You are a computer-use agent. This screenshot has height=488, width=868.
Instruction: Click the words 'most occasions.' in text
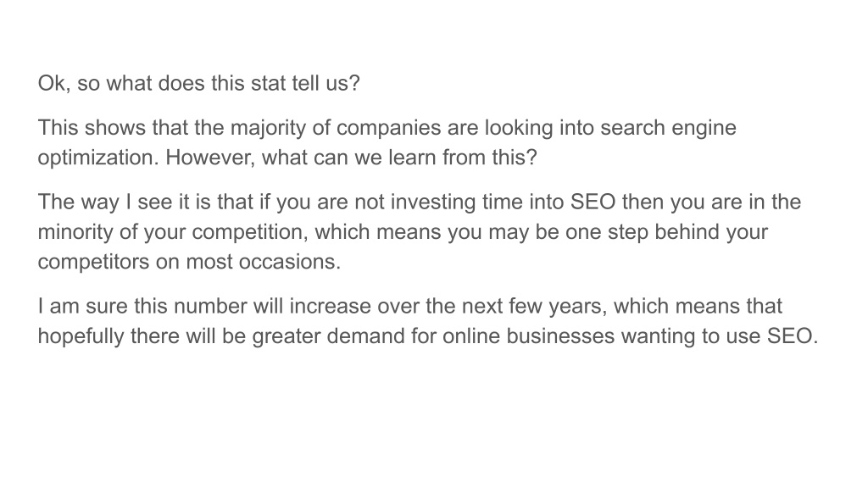[263, 262]
